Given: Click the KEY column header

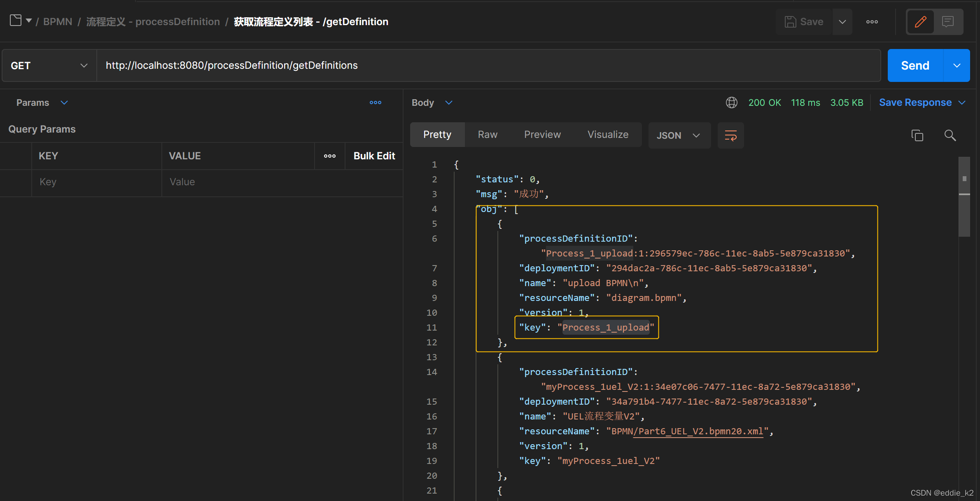Looking at the screenshot, I should 48,156.
